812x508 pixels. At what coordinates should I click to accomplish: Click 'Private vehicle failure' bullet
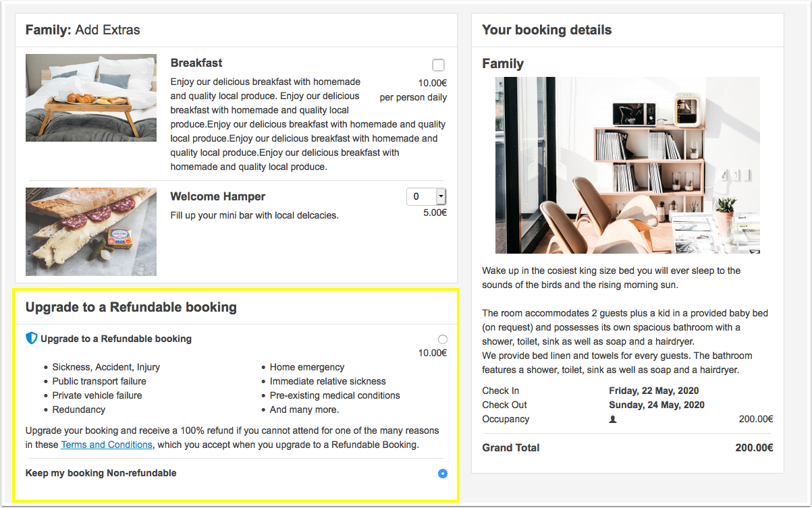[97, 395]
